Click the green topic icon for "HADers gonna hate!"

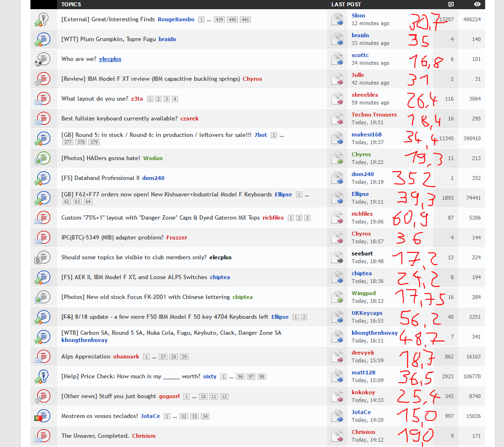(41, 158)
